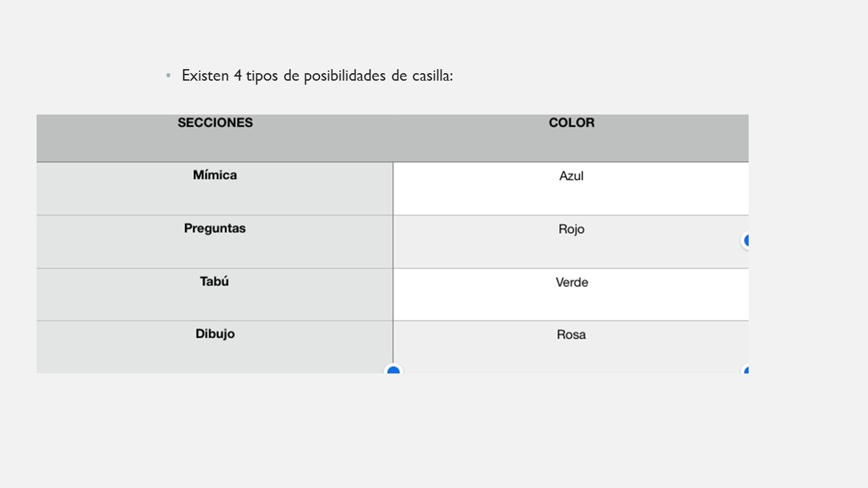Click the word "Existen" in the bullet text
The width and height of the screenshot is (868, 488).
pyautogui.click(x=205, y=76)
